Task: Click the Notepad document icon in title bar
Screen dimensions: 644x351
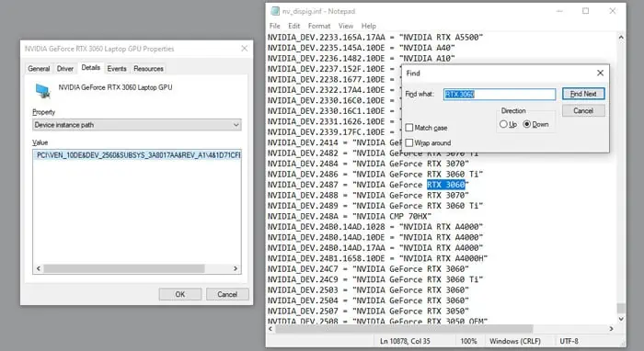Action: point(275,11)
